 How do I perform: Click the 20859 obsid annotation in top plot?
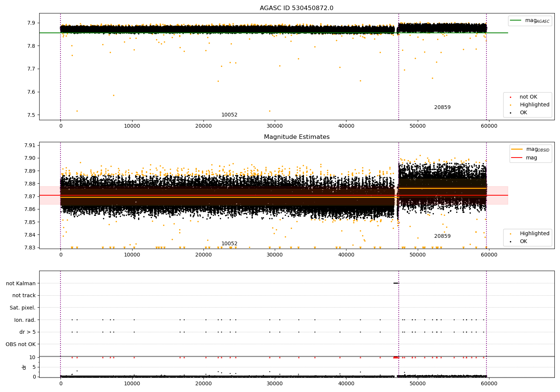tap(442, 108)
